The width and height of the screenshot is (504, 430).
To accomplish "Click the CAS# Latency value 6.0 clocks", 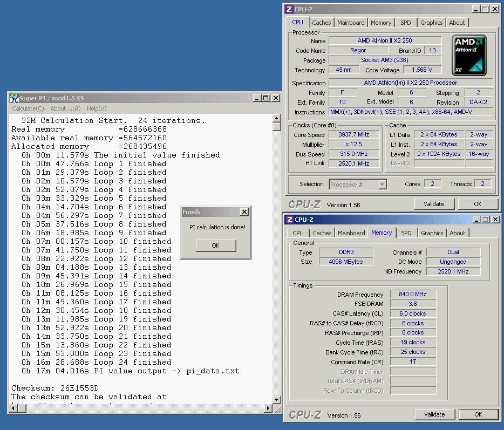I will click(413, 313).
